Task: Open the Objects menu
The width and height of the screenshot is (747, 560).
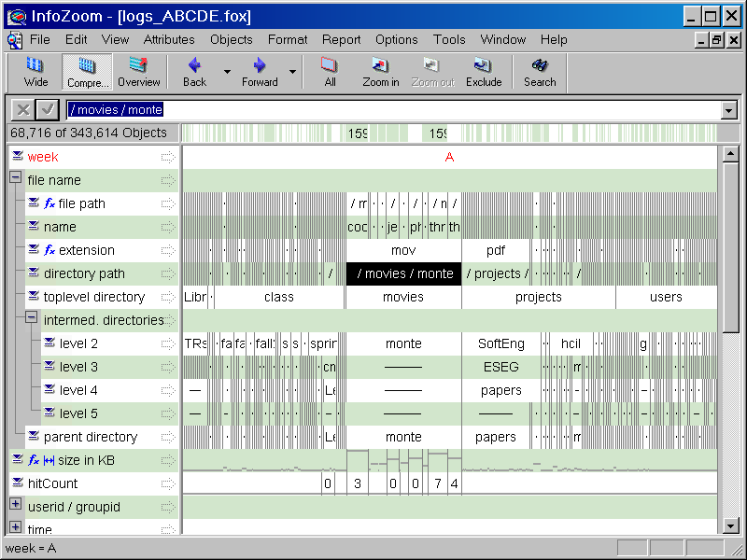Action: (x=232, y=40)
